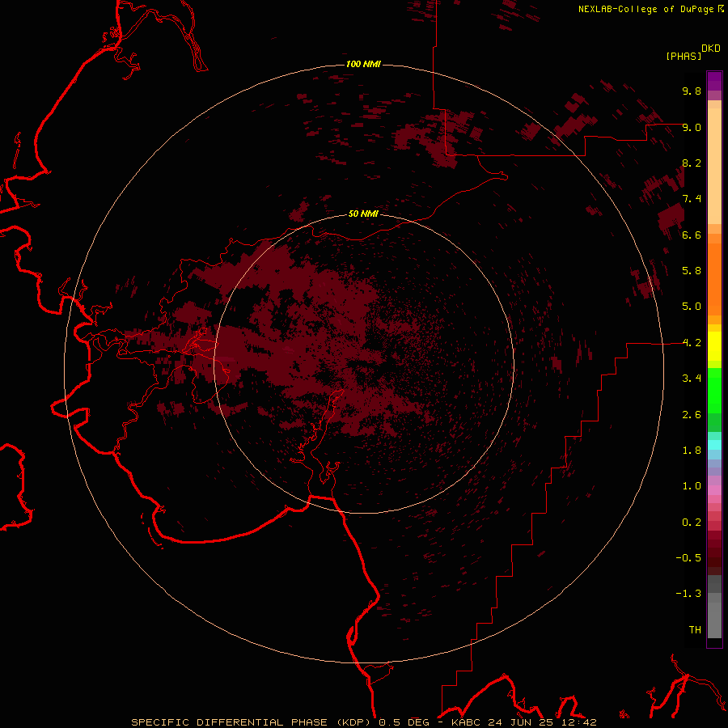Screen dimensions: 728x728
Task: Click the 100 NMI range ring label
Action: (x=363, y=64)
